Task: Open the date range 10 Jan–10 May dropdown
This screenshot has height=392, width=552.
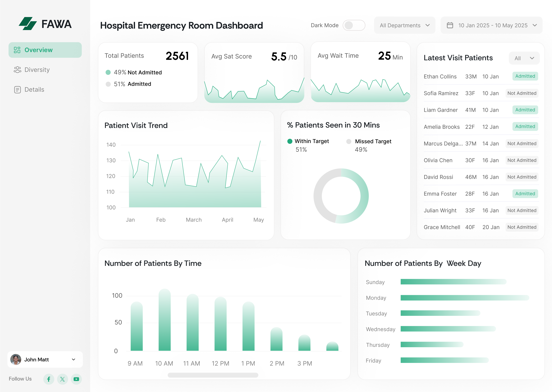Action: (x=492, y=25)
